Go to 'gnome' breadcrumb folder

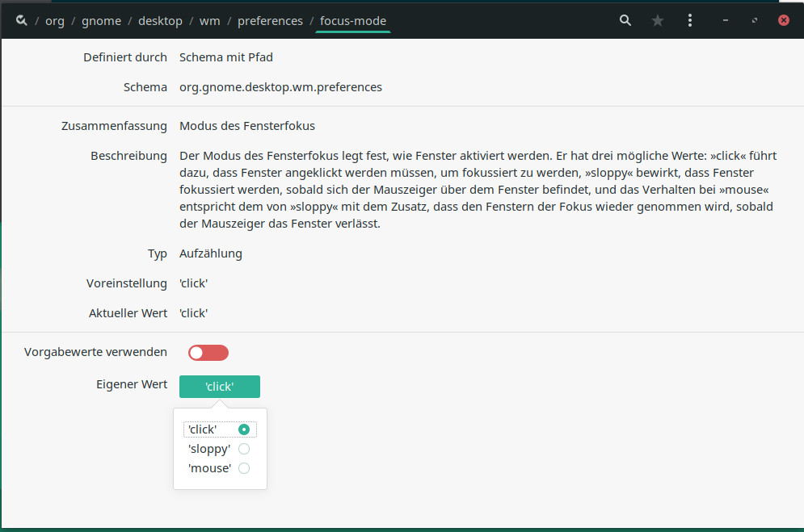[x=101, y=21]
